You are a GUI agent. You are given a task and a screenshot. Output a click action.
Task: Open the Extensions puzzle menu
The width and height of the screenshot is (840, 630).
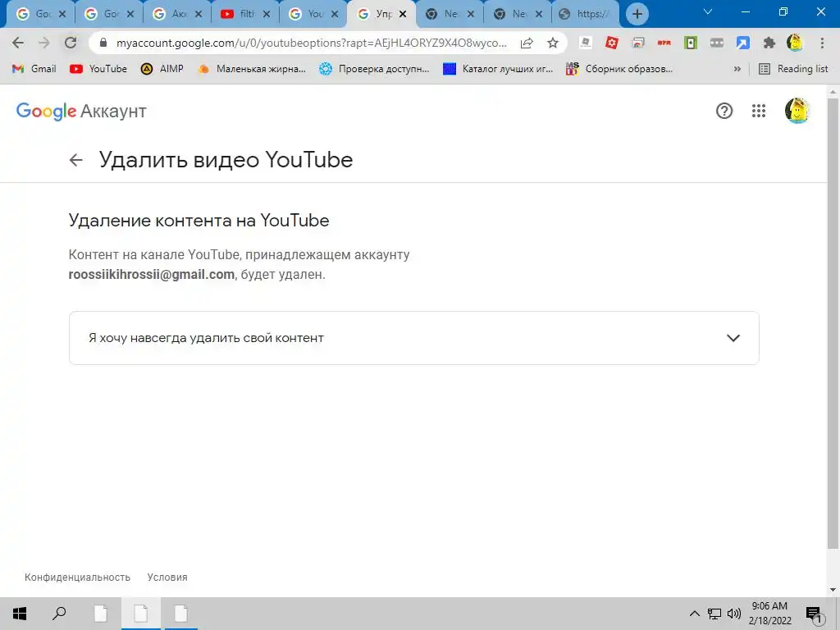point(769,43)
